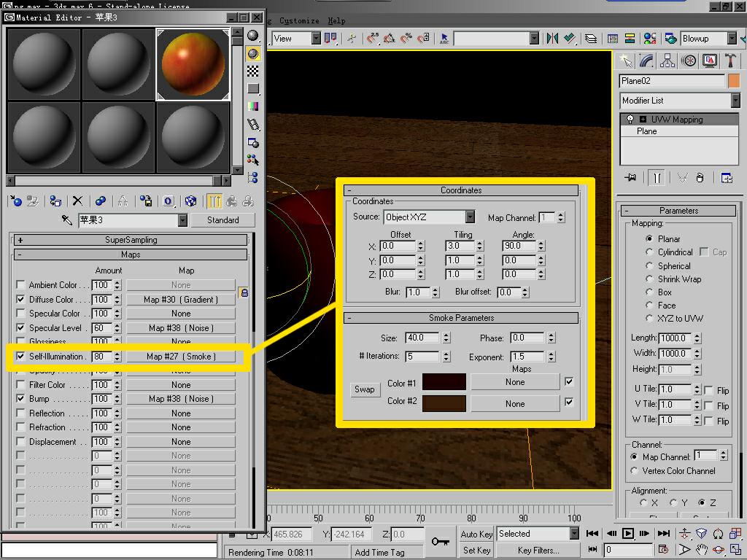Click the Reset Map (X) icon
The height and width of the screenshot is (560, 747).
(x=77, y=201)
